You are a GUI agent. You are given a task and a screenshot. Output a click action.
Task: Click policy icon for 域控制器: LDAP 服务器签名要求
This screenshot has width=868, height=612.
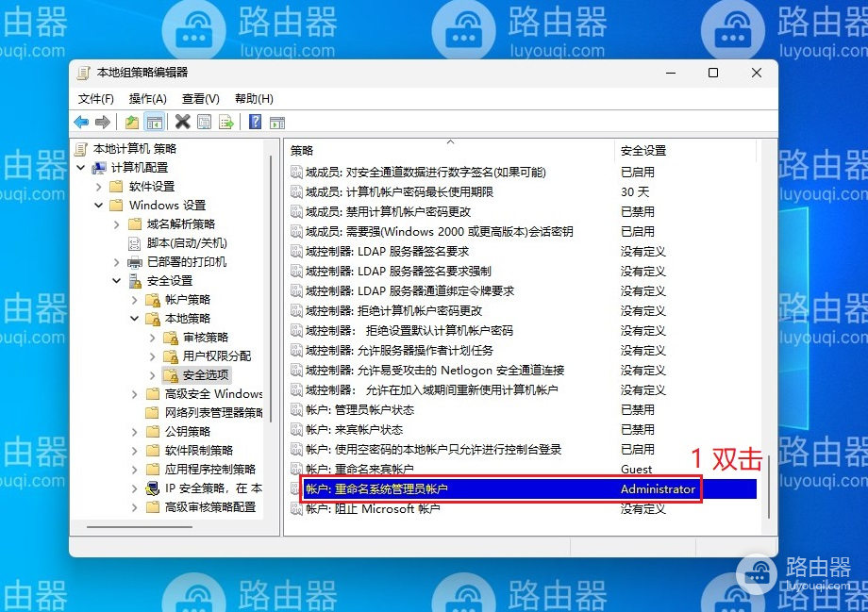pyautogui.click(x=296, y=252)
